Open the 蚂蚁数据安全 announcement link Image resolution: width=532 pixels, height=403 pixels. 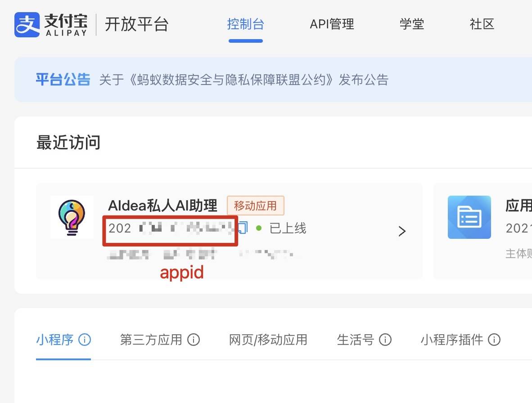pos(244,80)
